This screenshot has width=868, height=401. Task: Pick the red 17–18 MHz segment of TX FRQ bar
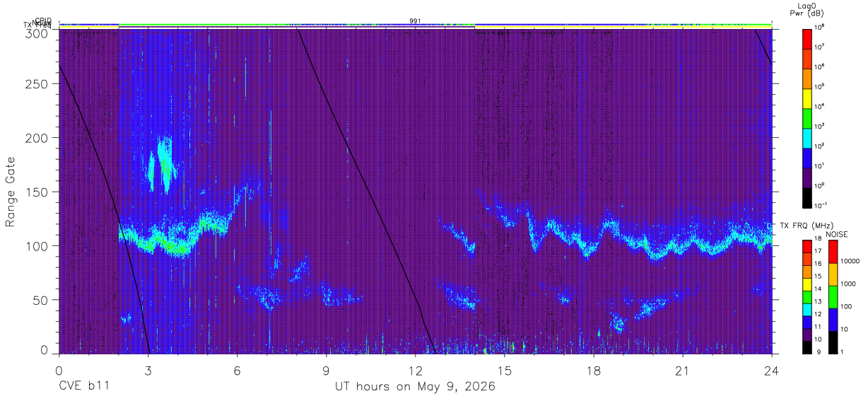coord(807,247)
